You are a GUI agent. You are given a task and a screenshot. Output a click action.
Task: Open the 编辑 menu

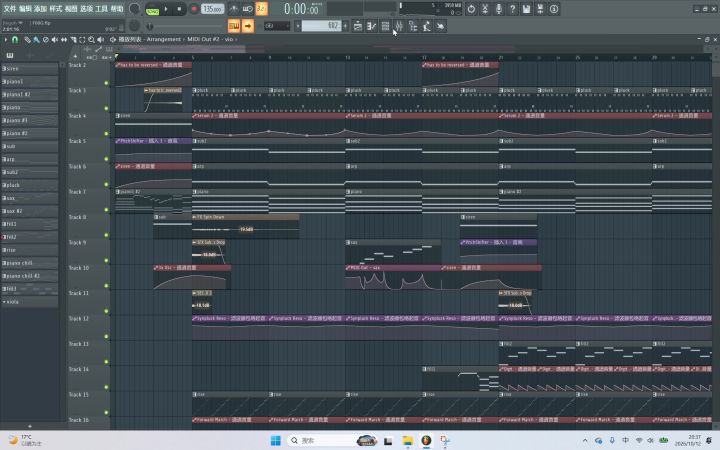click(x=25, y=8)
